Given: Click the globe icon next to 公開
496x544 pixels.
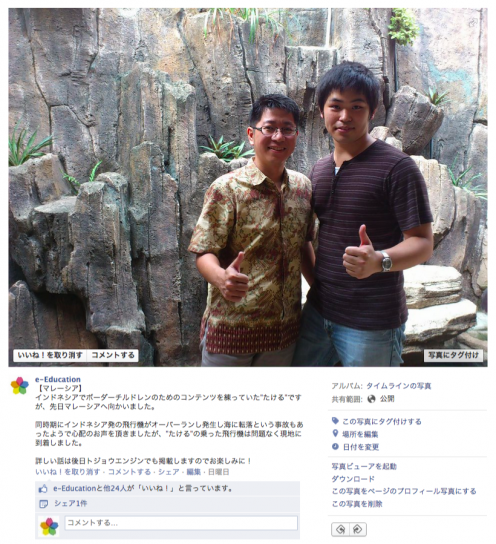Looking at the screenshot, I should (371, 399).
